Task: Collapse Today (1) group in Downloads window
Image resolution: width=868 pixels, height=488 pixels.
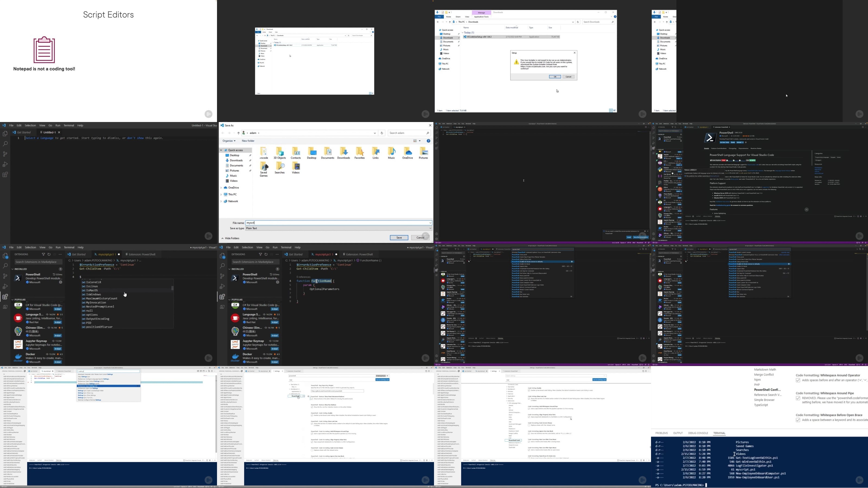Action: pyautogui.click(x=463, y=33)
